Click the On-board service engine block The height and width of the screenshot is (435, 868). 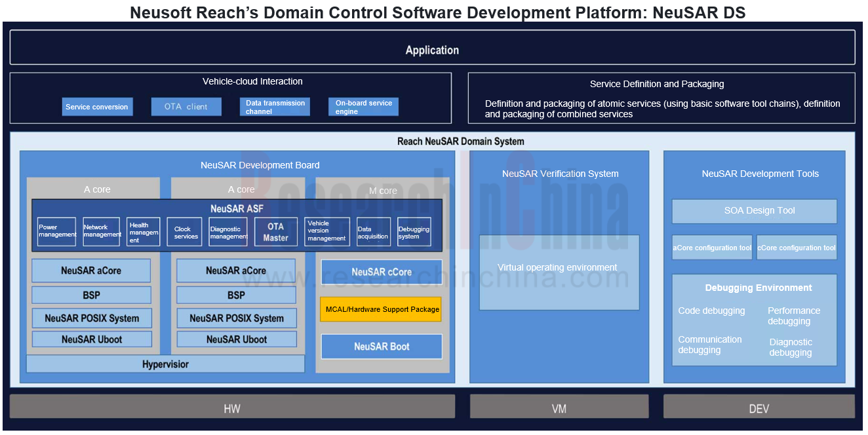(x=363, y=107)
